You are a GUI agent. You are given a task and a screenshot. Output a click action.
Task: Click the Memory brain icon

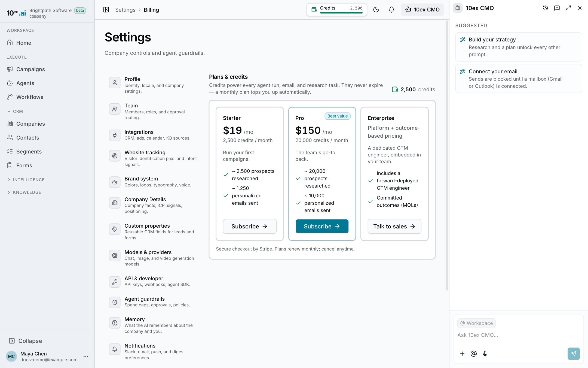[115, 323]
